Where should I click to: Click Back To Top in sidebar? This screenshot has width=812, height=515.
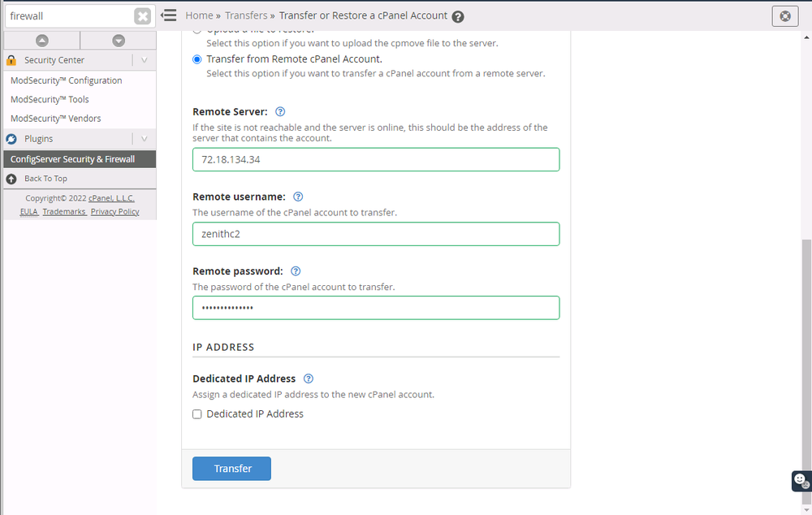[x=45, y=179]
